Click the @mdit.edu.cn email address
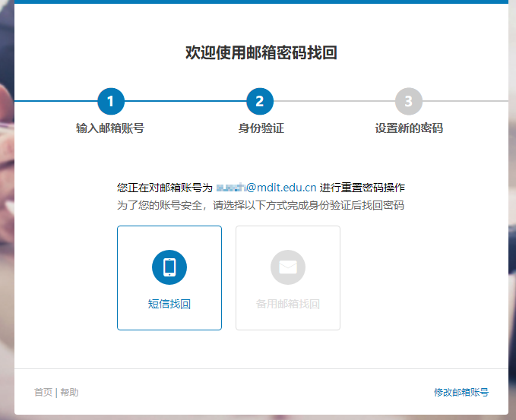The image size is (516, 420). [x=266, y=188]
